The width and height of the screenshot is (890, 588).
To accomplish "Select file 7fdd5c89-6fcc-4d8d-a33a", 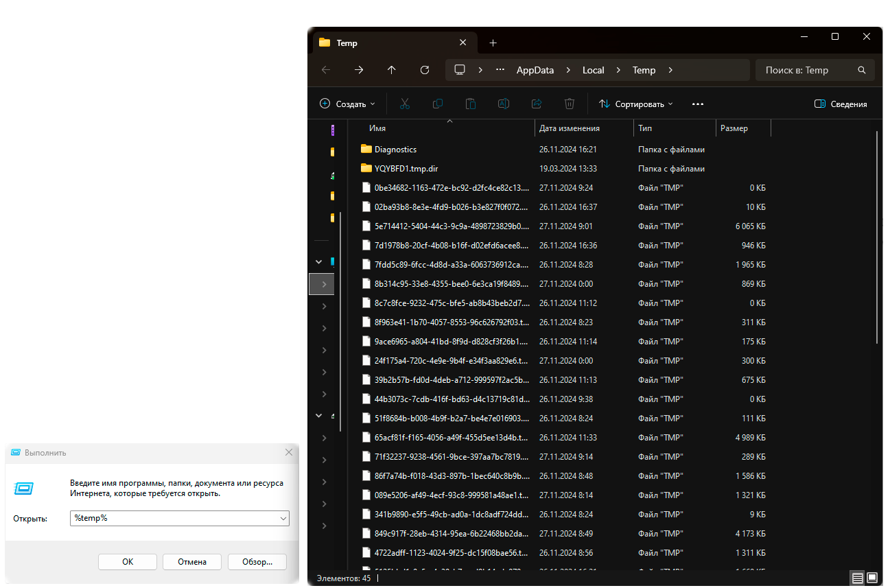I will 452,264.
